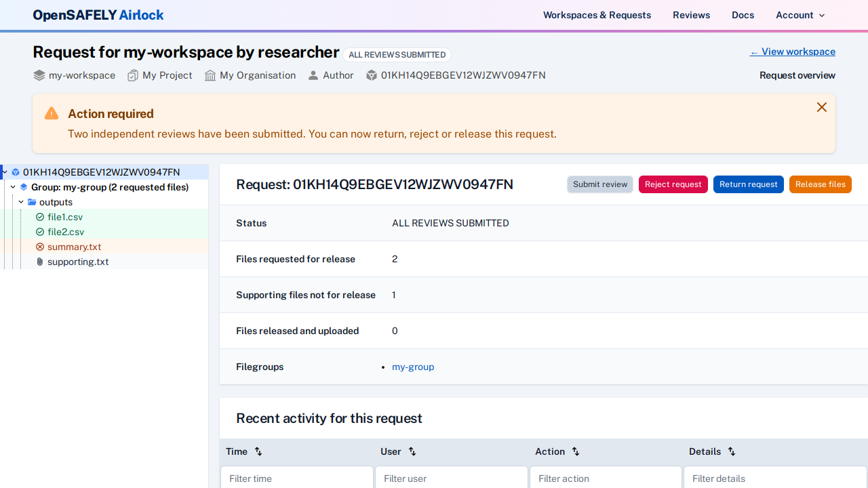This screenshot has height=488, width=868.
Task: Open the Reviews menu item
Action: coord(691,15)
